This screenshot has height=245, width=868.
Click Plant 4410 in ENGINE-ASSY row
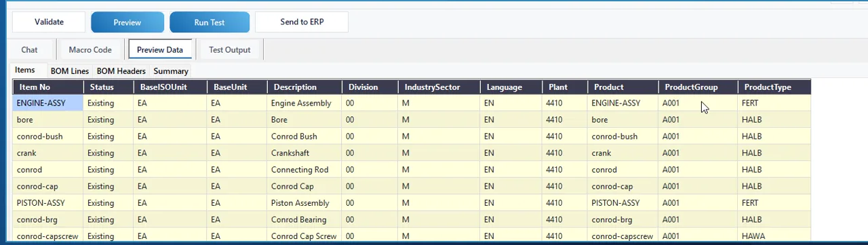[565, 103]
